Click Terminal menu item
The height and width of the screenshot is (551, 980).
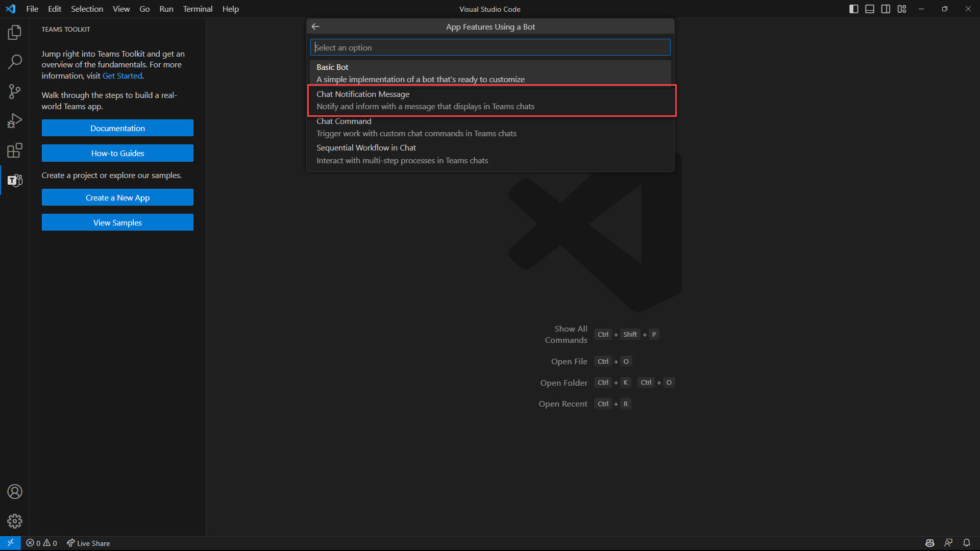click(x=197, y=9)
